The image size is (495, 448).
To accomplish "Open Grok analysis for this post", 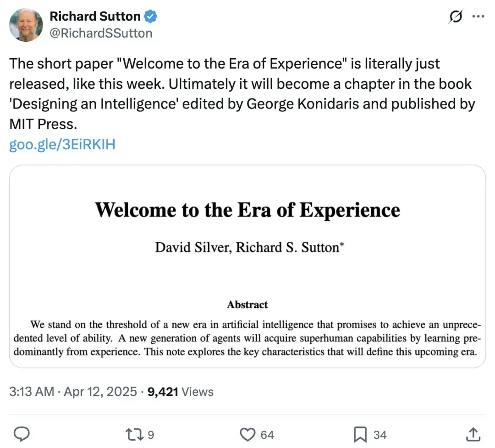I will point(456,16).
